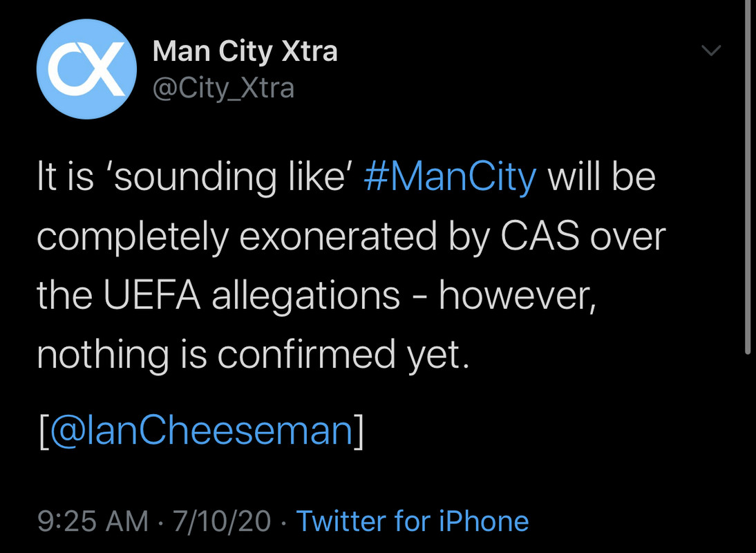Expand the tweet options chevron

coord(711,50)
